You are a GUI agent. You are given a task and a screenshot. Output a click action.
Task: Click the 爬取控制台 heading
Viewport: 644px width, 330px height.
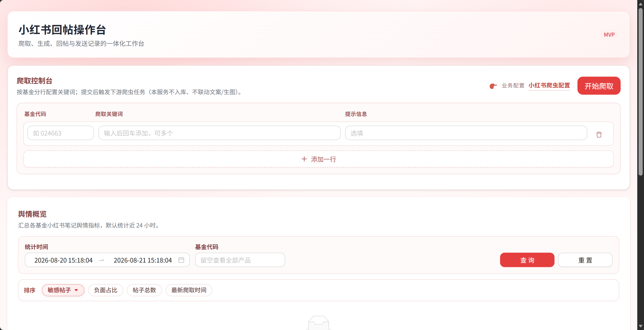coord(34,81)
